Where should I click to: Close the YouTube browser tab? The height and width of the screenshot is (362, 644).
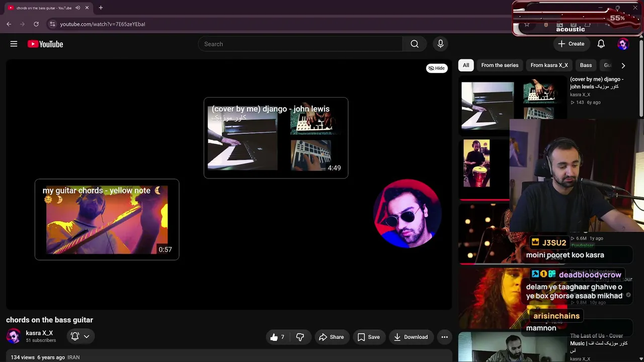click(x=87, y=8)
